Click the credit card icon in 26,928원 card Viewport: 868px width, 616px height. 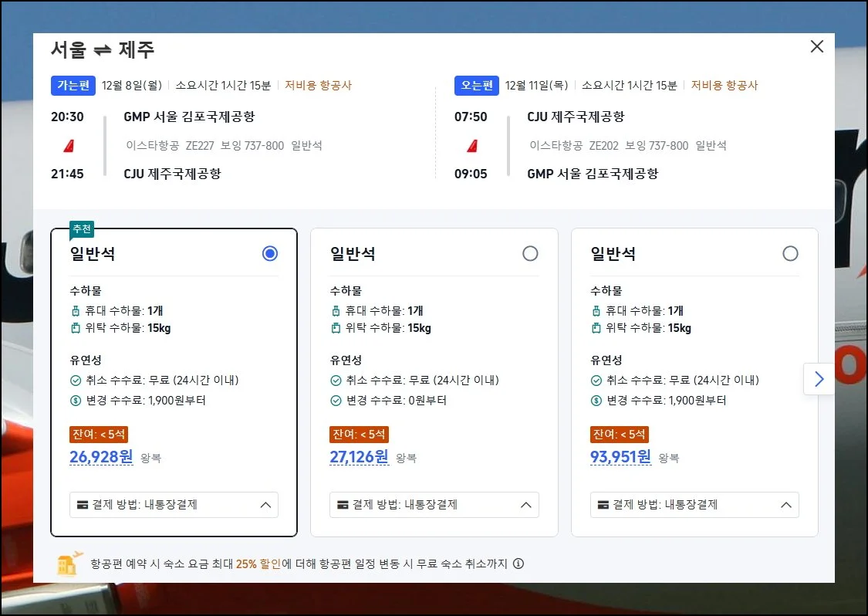pyautogui.click(x=83, y=505)
